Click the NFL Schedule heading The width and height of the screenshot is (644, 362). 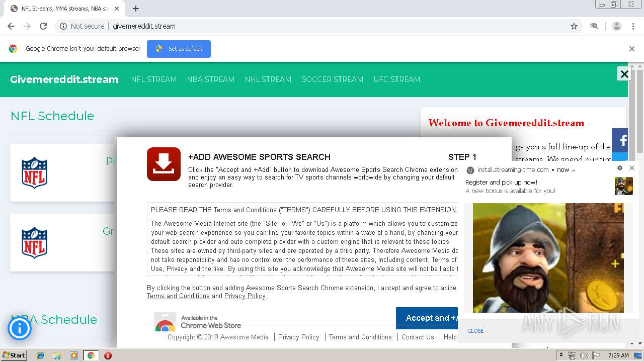tap(52, 116)
